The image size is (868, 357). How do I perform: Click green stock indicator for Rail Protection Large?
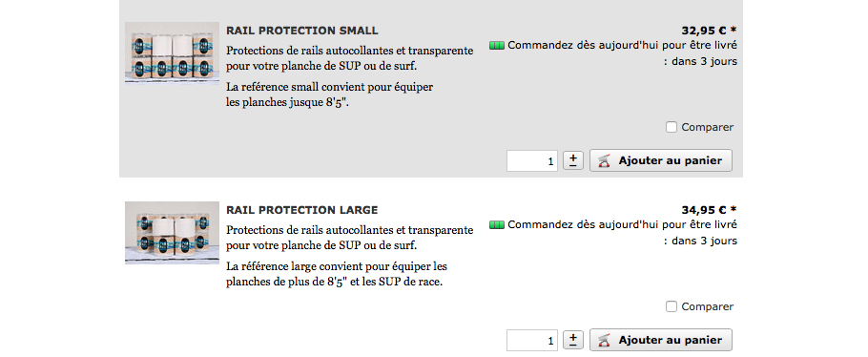click(497, 225)
